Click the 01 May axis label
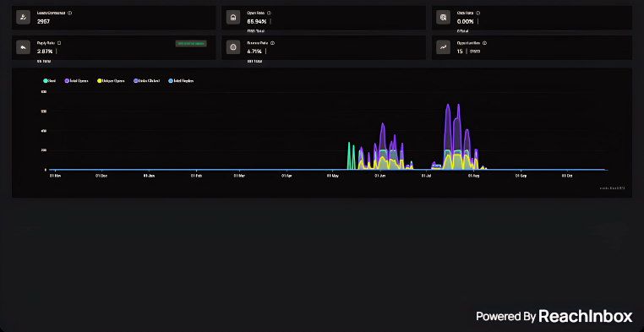The image size is (644, 332). (333, 176)
